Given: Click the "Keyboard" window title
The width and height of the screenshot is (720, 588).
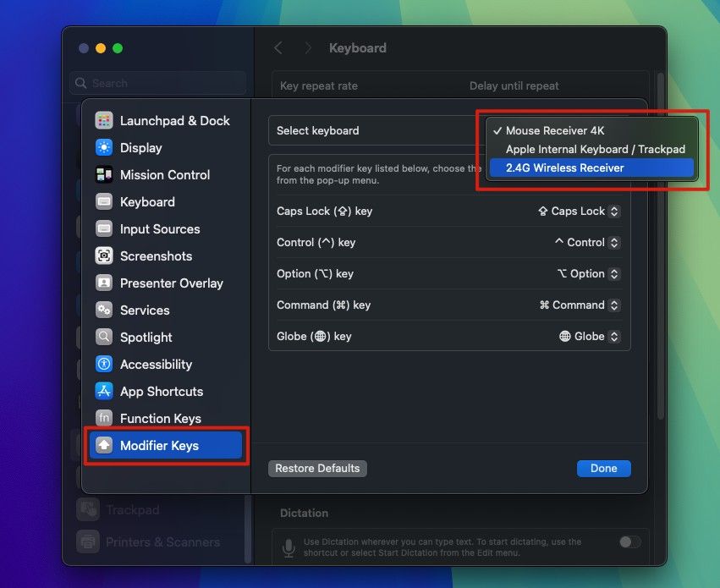Looking at the screenshot, I should (x=358, y=48).
